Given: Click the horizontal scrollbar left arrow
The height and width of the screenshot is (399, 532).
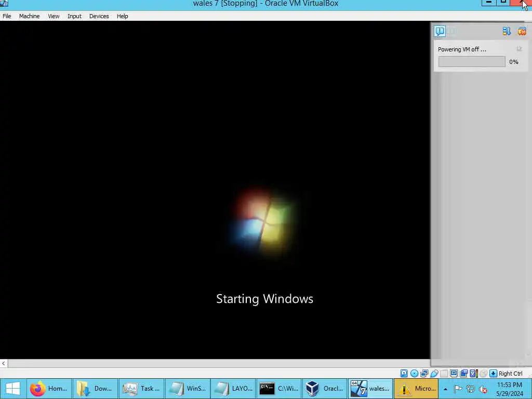Looking at the screenshot, I should pyautogui.click(x=4, y=363).
